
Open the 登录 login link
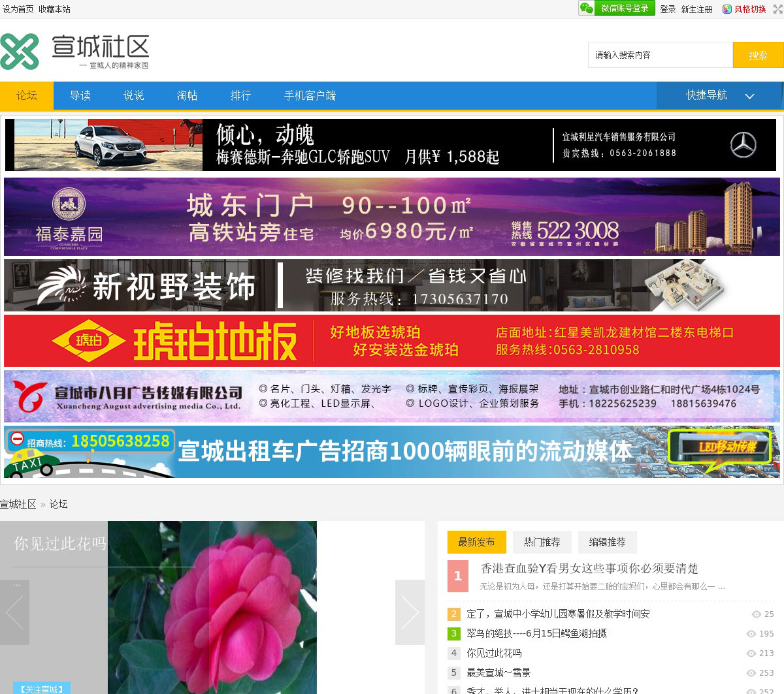click(x=668, y=9)
